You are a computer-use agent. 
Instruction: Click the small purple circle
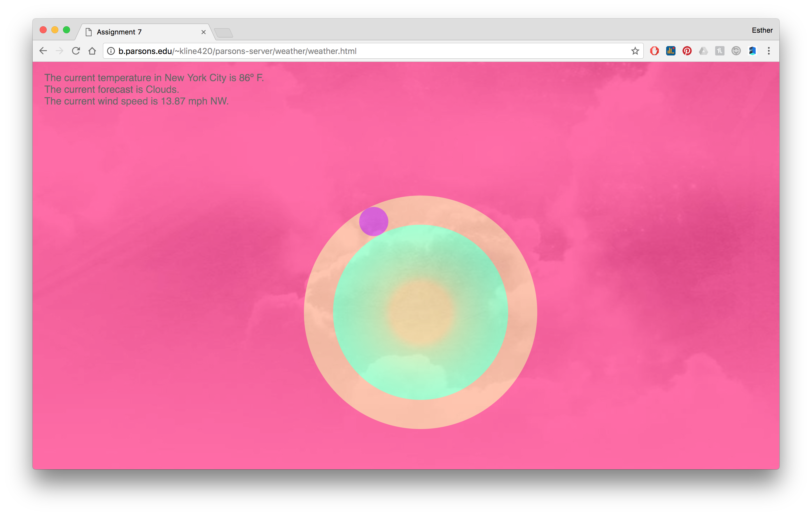(x=374, y=222)
